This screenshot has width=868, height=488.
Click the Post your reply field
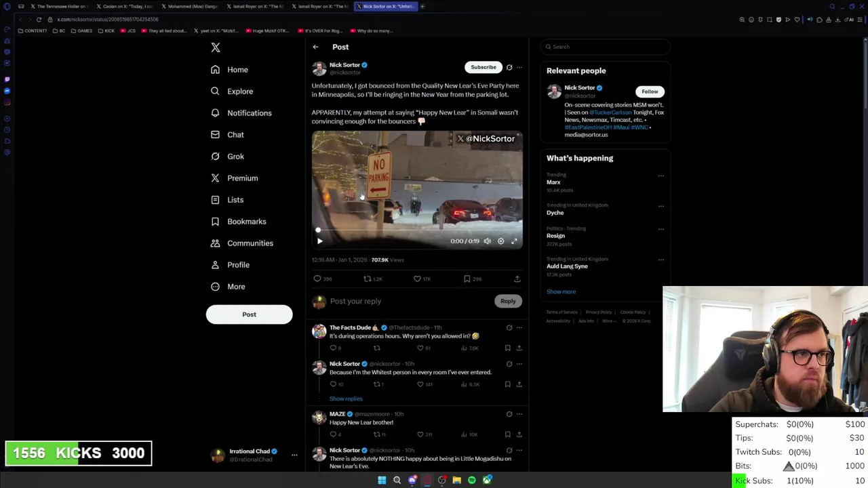click(x=410, y=301)
